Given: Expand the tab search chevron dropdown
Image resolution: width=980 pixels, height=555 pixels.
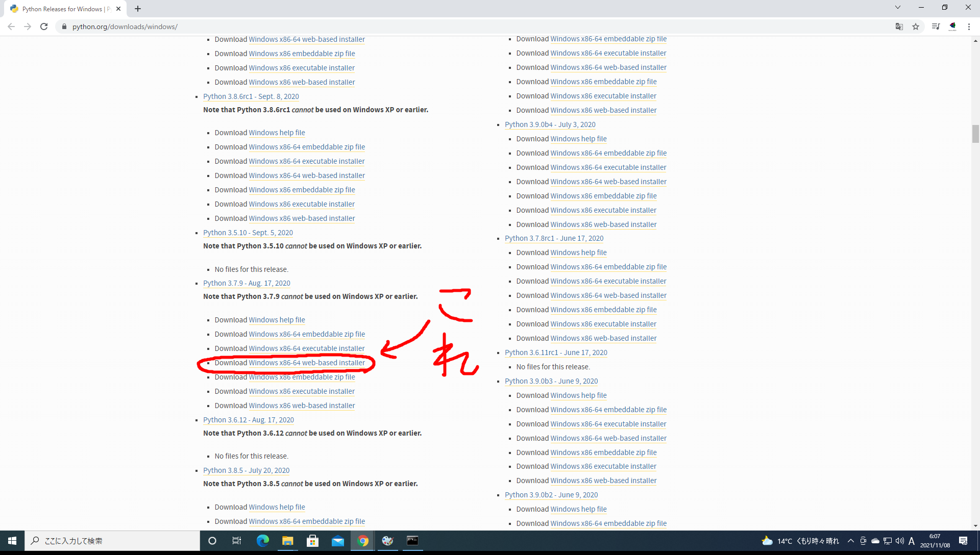Looking at the screenshot, I should coord(897,8).
